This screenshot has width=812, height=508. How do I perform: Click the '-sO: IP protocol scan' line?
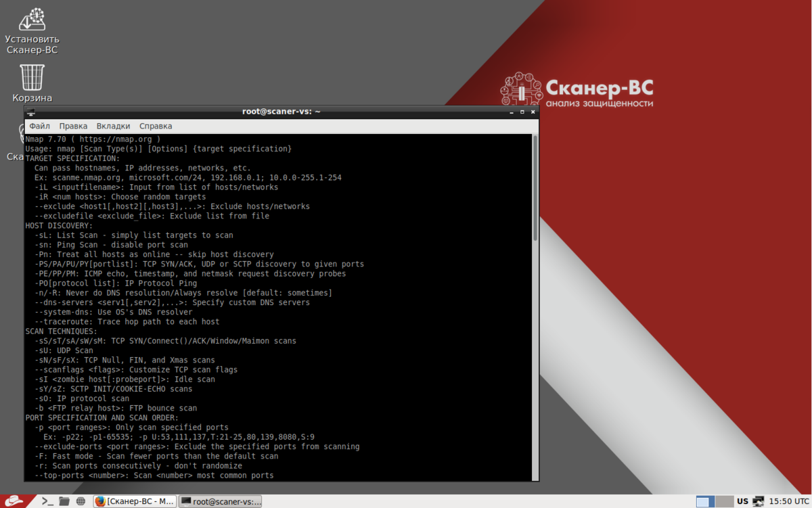pyautogui.click(x=82, y=398)
